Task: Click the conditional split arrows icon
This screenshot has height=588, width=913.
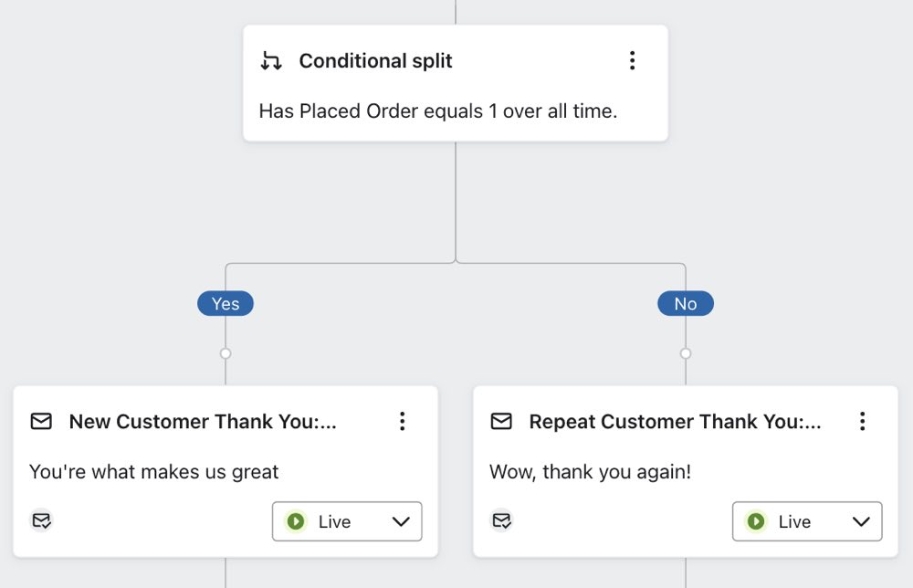Action: point(270,61)
